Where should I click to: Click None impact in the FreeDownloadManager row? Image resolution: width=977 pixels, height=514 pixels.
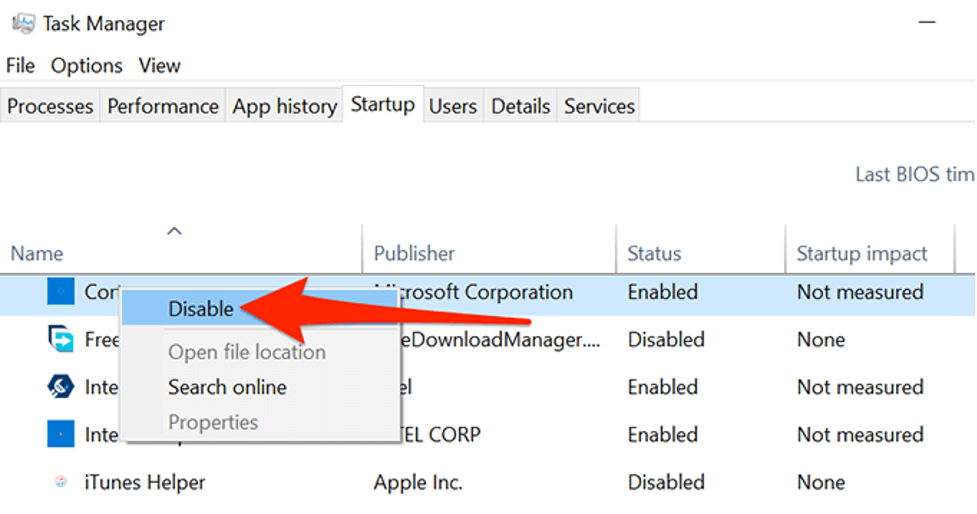821,340
